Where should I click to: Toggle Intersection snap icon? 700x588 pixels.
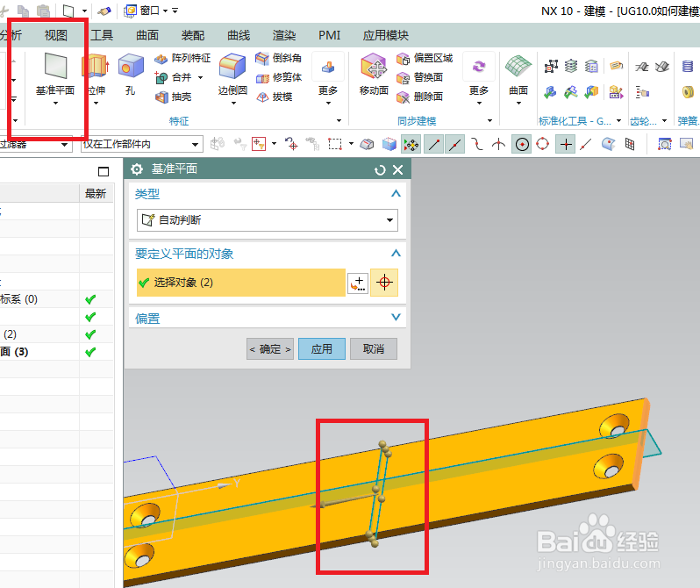point(498,144)
